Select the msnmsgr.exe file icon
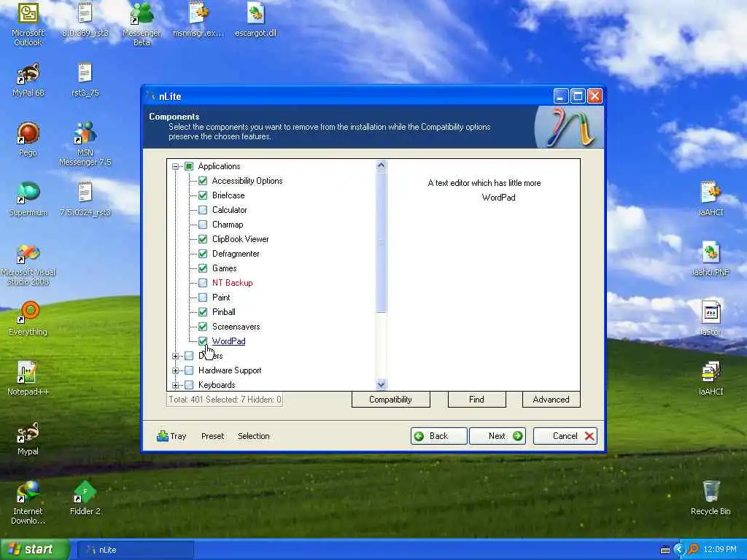This screenshot has height=560, width=747. pos(198,20)
